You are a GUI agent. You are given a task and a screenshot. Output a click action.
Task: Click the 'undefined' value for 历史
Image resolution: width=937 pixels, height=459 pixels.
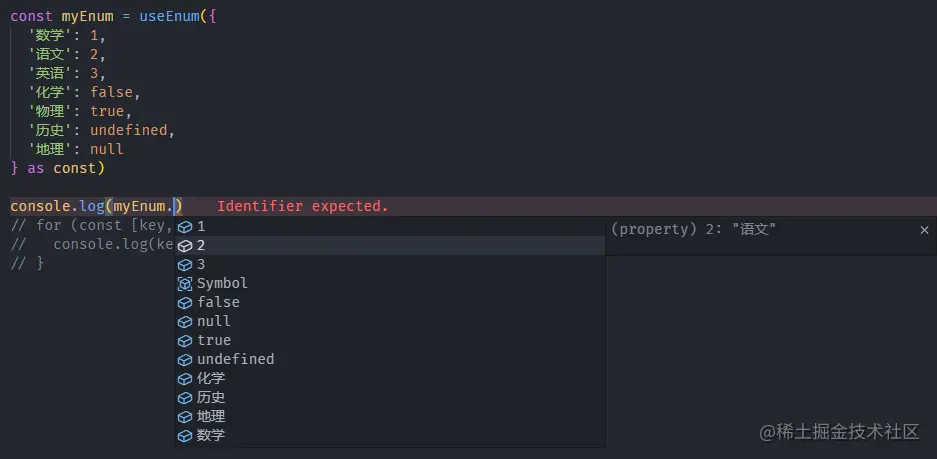[128, 130]
